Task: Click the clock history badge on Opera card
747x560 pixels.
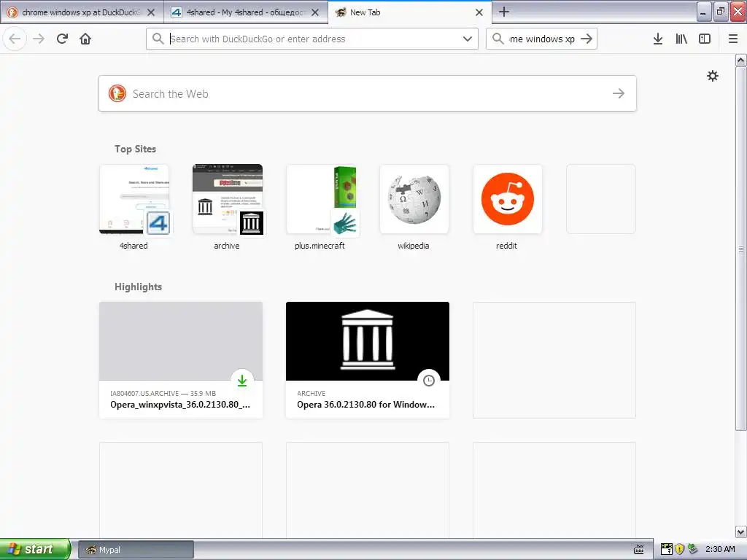Action: pos(429,380)
